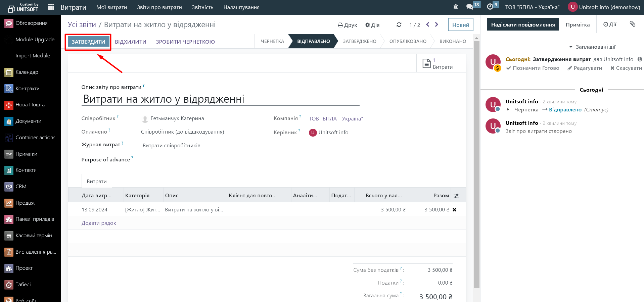Mark the scheduled activity as Готово
This screenshot has height=302, width=644.
click(x=533, y=68)
